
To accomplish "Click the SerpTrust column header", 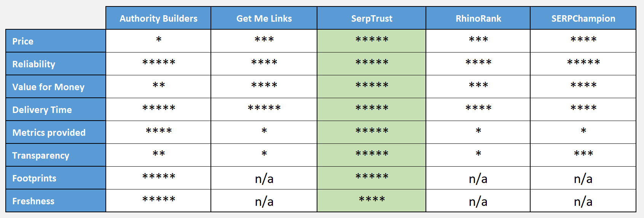I will [371, 18].
